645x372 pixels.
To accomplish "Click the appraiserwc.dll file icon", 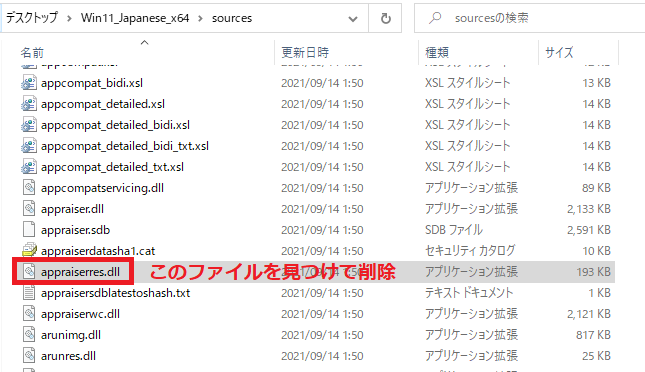I will tap(29, 314).
